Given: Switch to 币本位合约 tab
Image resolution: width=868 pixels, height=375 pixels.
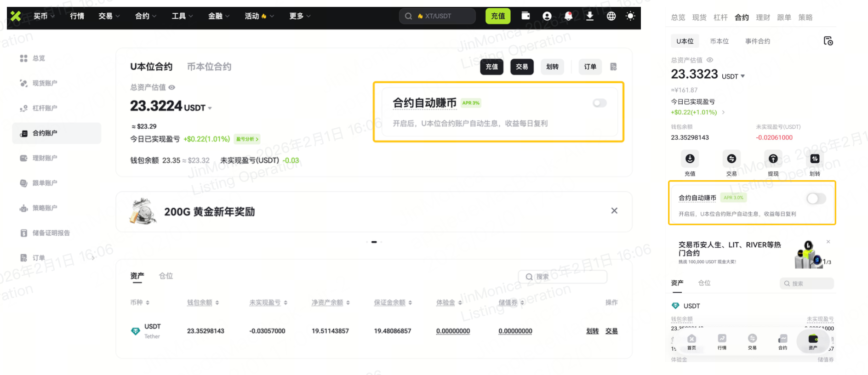Looking at the screenshot, I should 209,67.
